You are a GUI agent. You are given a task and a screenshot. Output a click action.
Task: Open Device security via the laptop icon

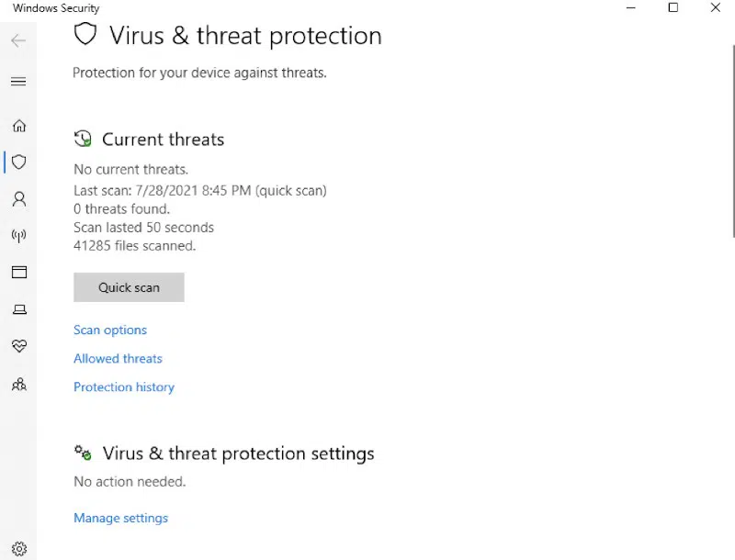point(19,309)
